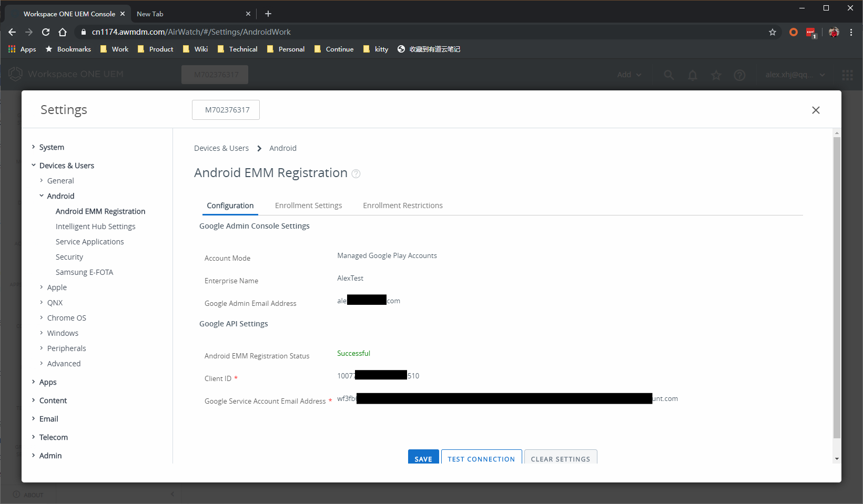Click the M702376317 organization group button

[x=226, y=110]
